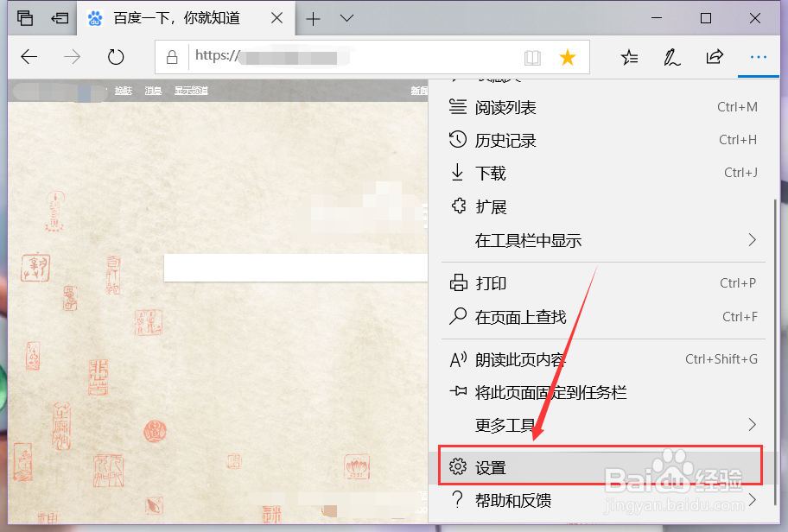788x532 pixels.
Task: Open the favorites hub icon
Action: pos(629,57)
